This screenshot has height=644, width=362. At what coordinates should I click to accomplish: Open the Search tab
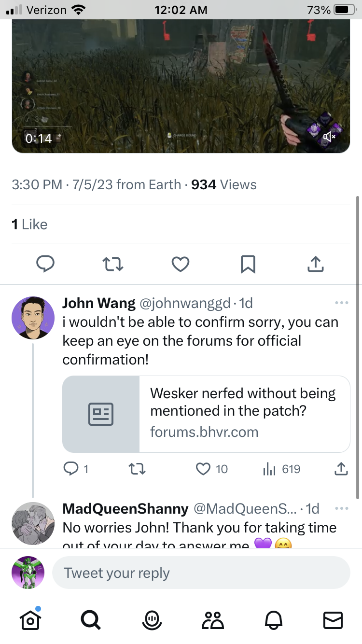click(x=90, y=619)
